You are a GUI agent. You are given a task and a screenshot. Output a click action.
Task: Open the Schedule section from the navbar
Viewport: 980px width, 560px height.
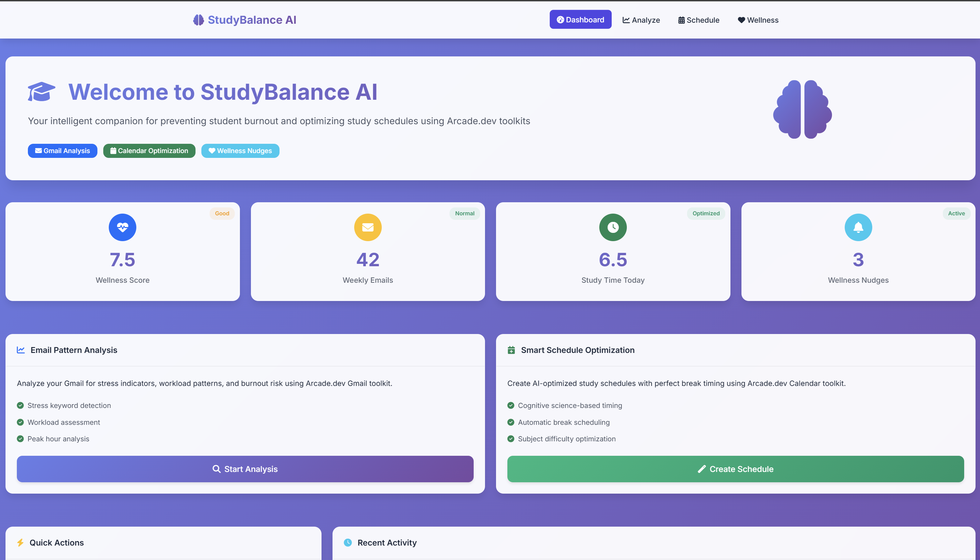point(698,20)
